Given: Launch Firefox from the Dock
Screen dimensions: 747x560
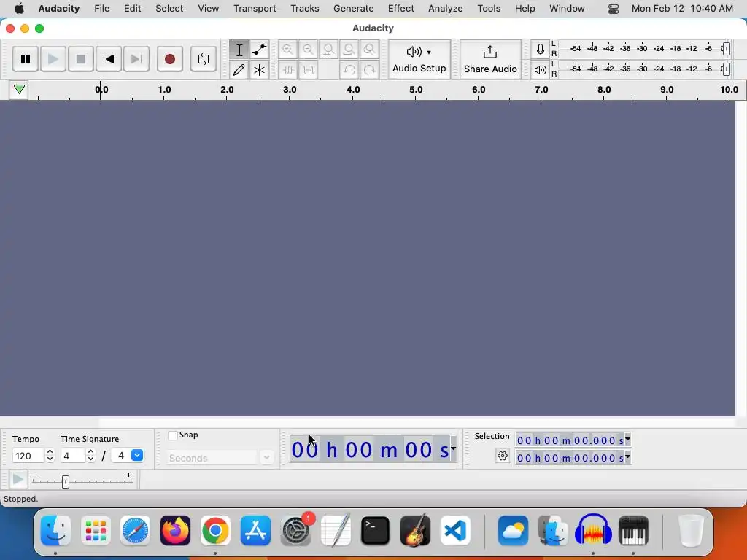Looking at the screenshot, I should tap(175, 530).
